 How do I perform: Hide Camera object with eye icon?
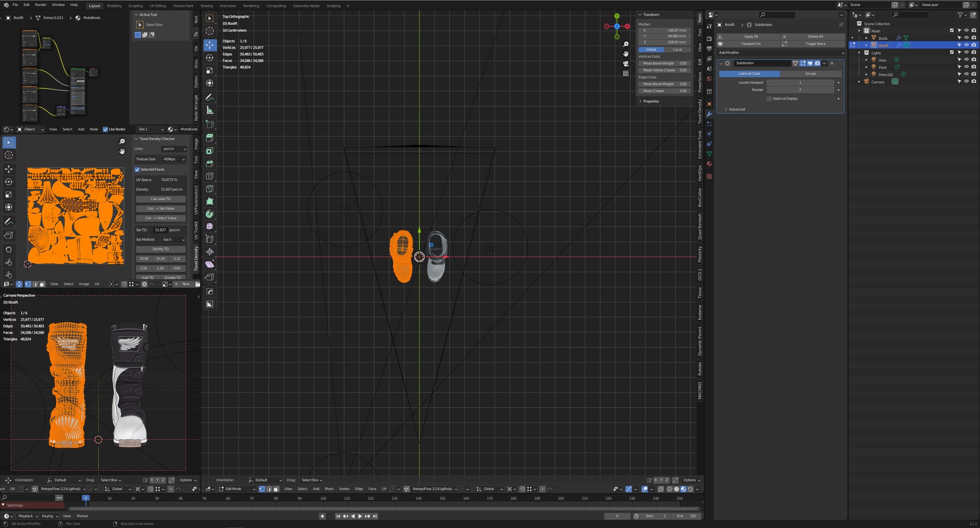(x=966, y=82)
